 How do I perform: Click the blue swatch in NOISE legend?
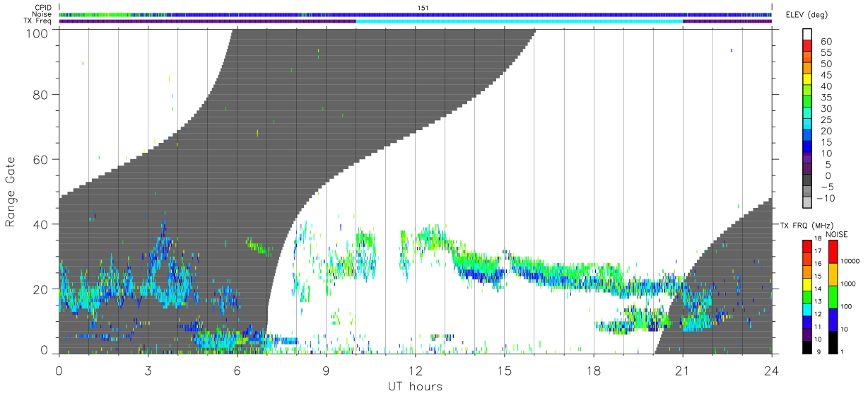coord(833,320)
